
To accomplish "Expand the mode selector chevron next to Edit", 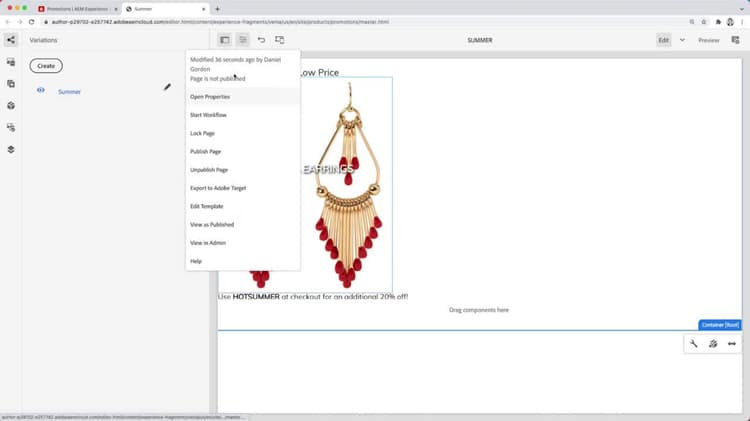I will click(683, 40).
